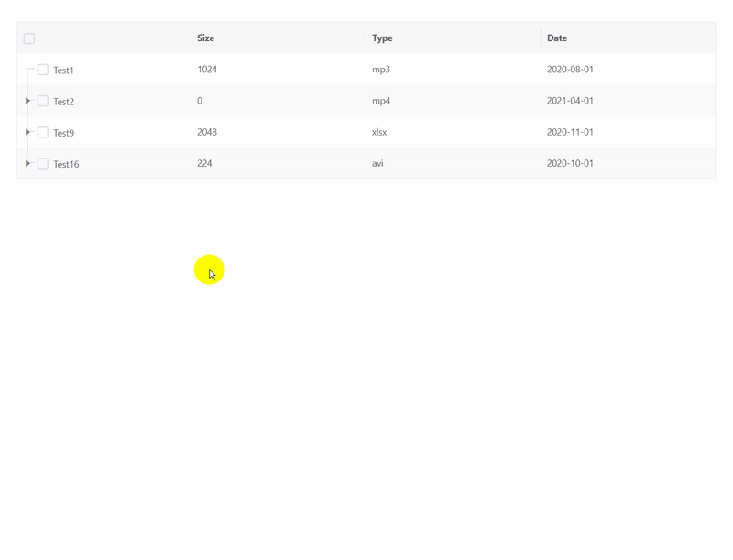Click the size value 2048 for Test9
Image resolution: width=733 pixels, height=560 pixels.
point(207,131)
